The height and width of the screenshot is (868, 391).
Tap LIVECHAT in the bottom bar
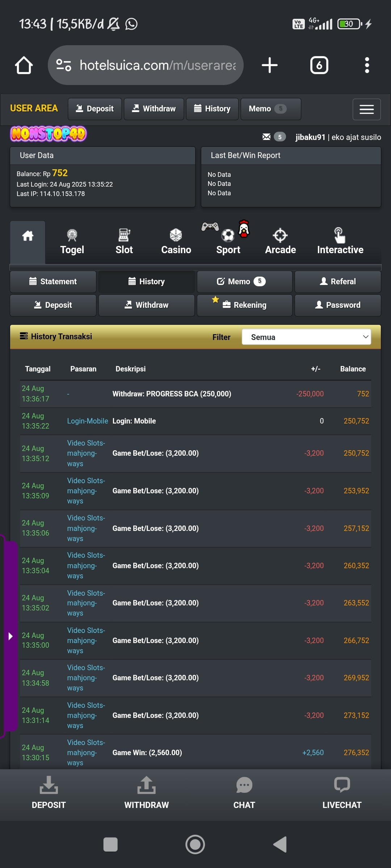point(342,794)
